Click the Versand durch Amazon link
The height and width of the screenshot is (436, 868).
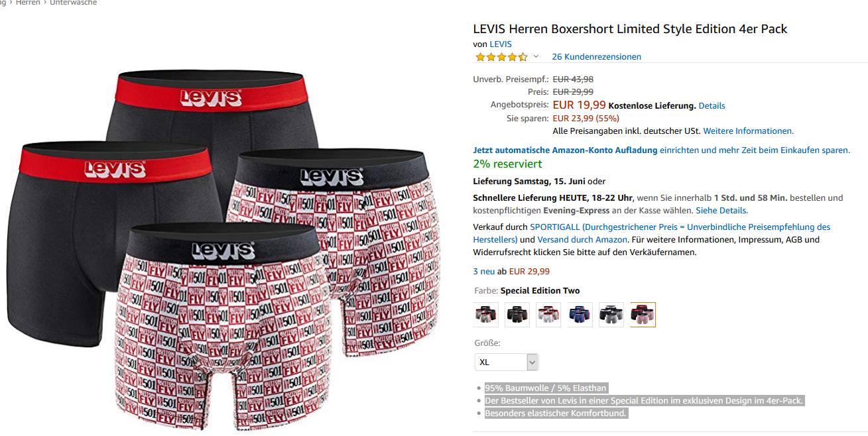pyautogui.click(x=582, y=240)
